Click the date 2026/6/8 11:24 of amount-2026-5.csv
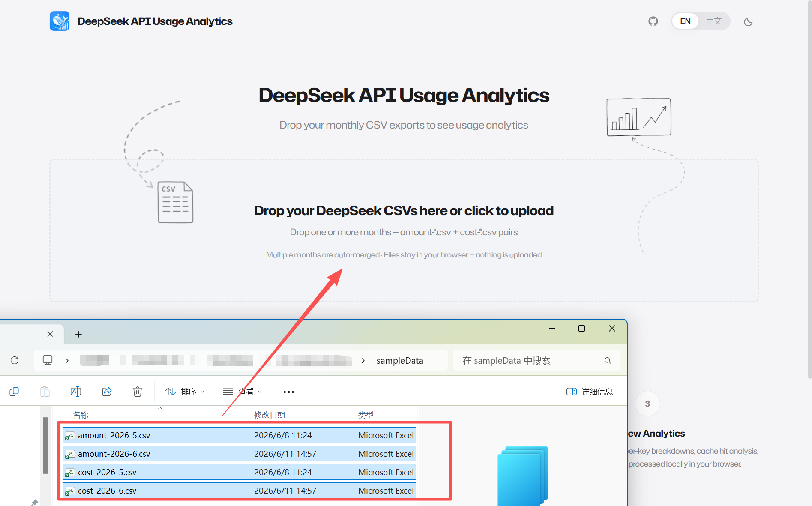The width and height of the screenshot is (812, 506). click(x=283, y=435)
